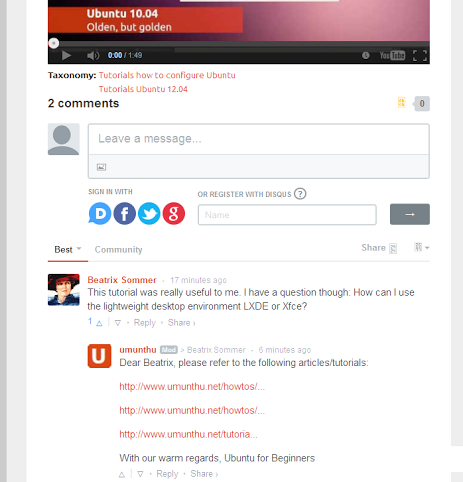Downvote Beatrix Sommer's comment

click(x=118, y=323)
